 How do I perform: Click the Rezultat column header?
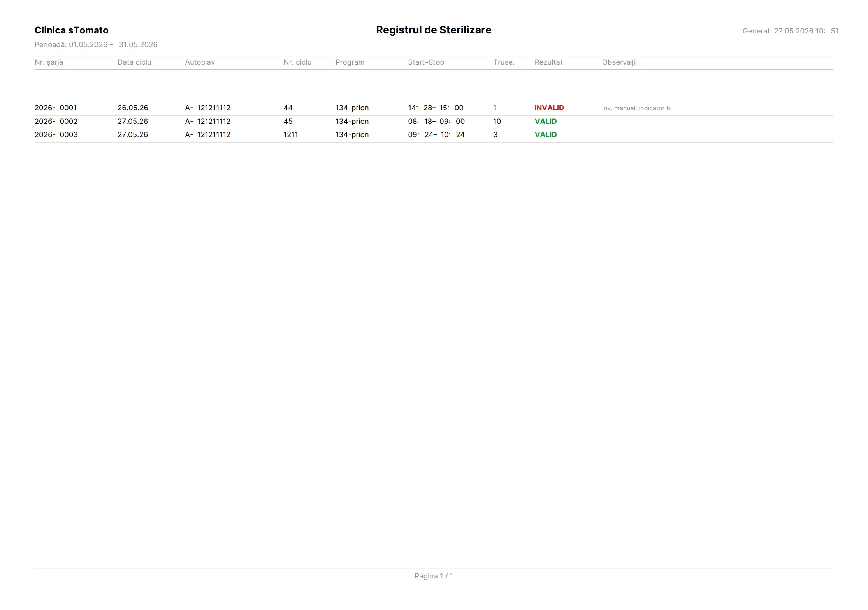click(x=548, y=62)
